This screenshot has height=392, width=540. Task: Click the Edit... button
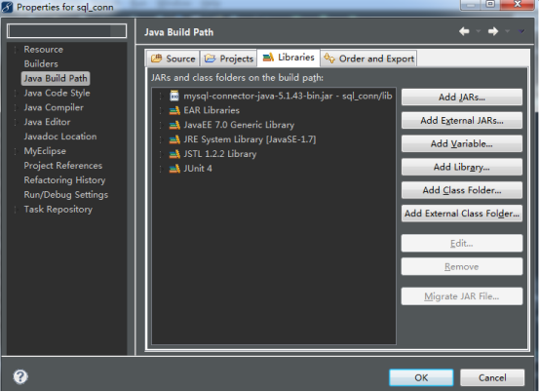pyautogui.click(x=461, y=244)
